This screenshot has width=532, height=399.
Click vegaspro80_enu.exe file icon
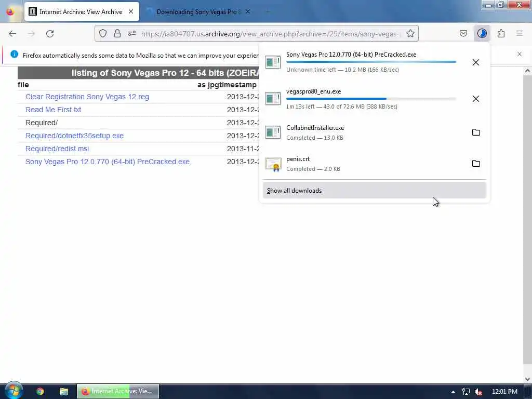(273, 98)
